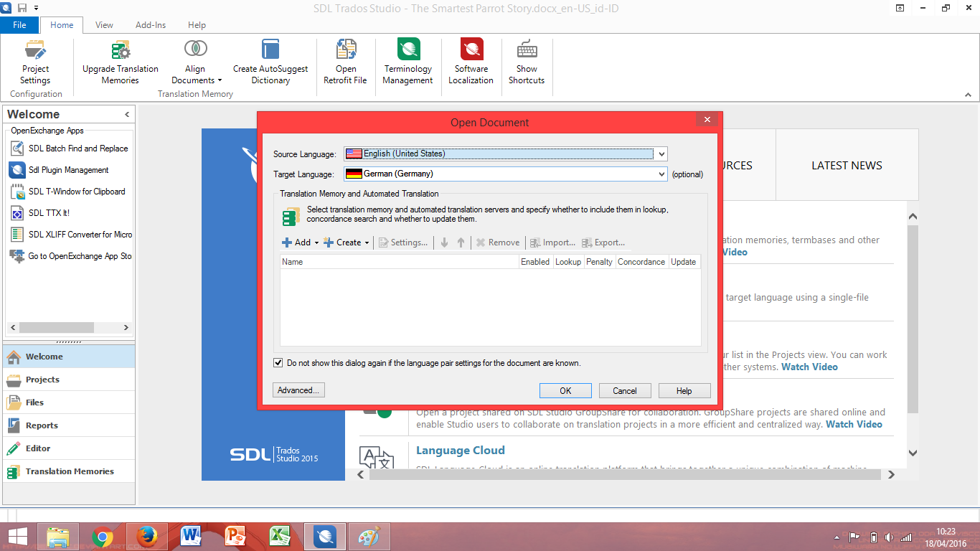The height and width of the screenshot is (551, 980).
Task: Open the Source Language dropdown
Action: coord(661,154)
